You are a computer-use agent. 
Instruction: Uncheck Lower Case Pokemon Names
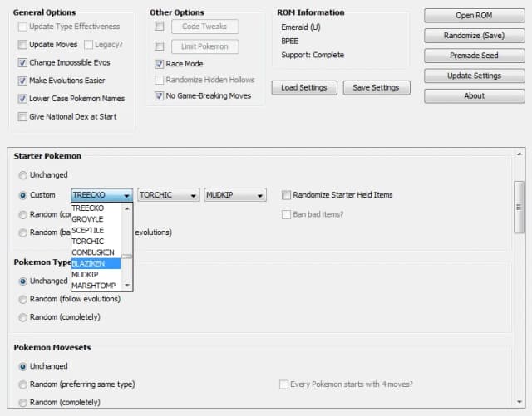22,99
